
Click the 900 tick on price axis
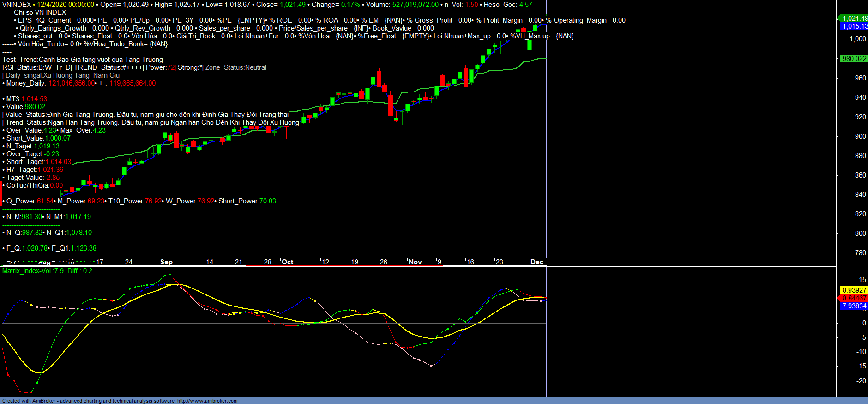pyautogui.click(x=860, y=136)
